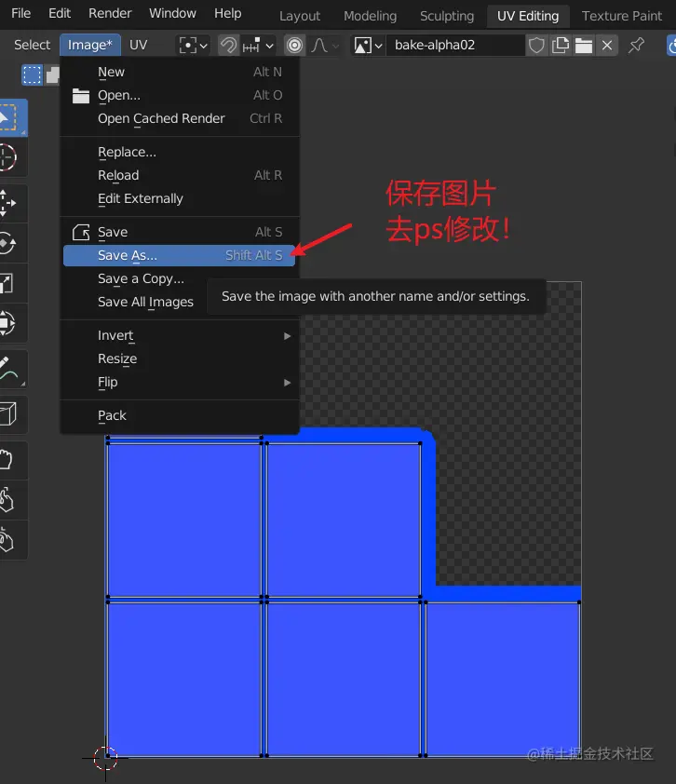
Task: Expand the Invert submenu
Action: (x=180, y=335)
